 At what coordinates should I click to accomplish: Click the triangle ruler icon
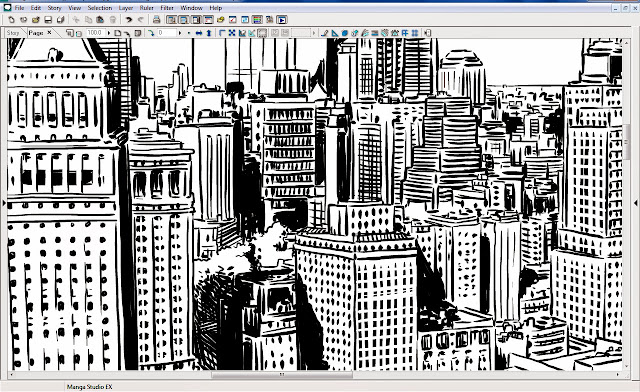point(335,33)
